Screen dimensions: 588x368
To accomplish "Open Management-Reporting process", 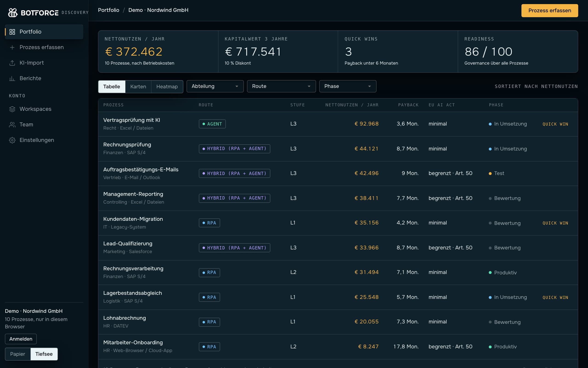I will 338,198.
